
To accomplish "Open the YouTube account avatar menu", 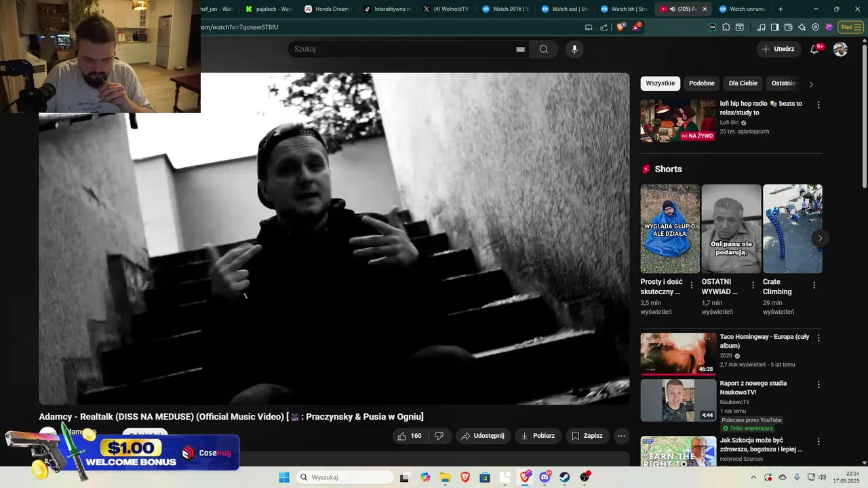I will click(840, 49).
